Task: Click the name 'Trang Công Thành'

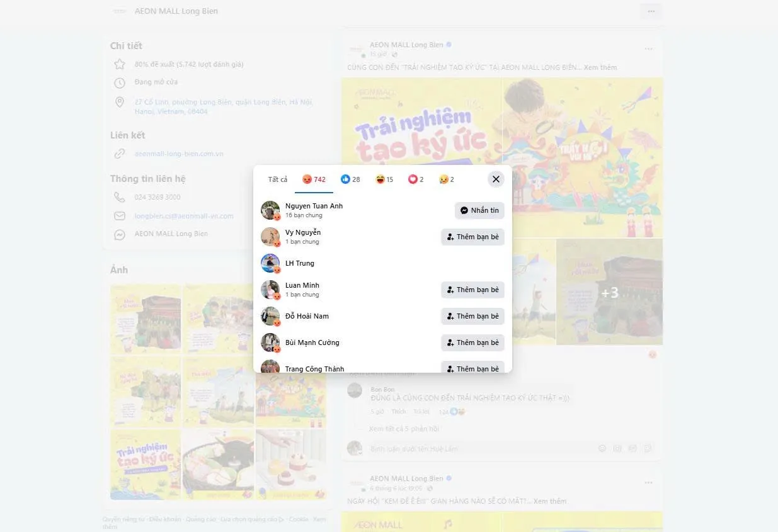Action: point(315,369)
